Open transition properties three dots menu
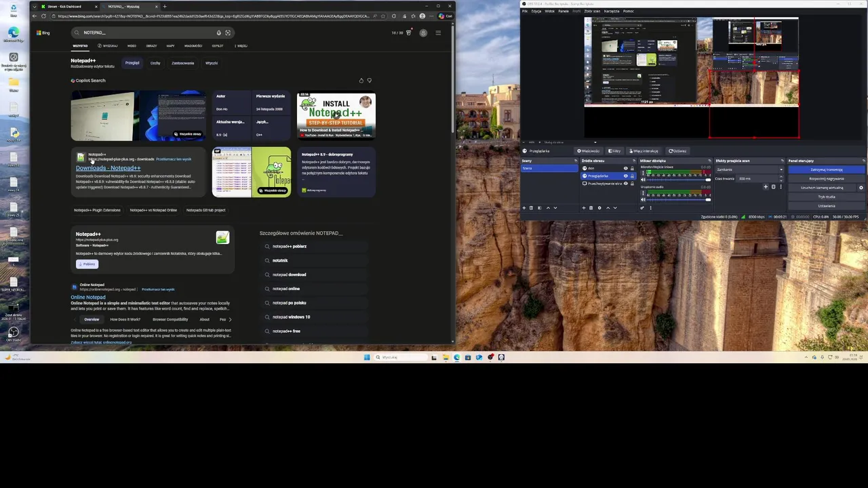This screenshot has height=488, width=868. 781,187
